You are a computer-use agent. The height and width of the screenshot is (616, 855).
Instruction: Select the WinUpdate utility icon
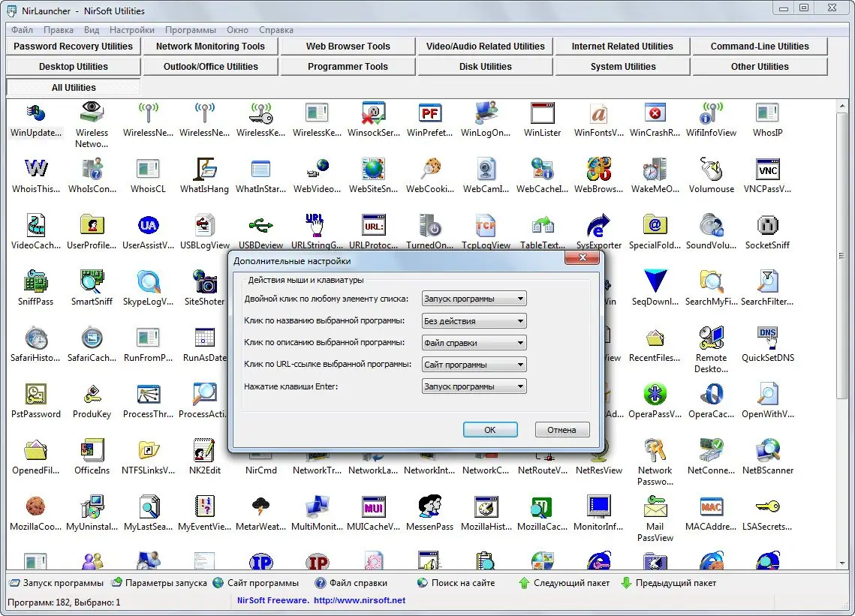coord(36,113)
